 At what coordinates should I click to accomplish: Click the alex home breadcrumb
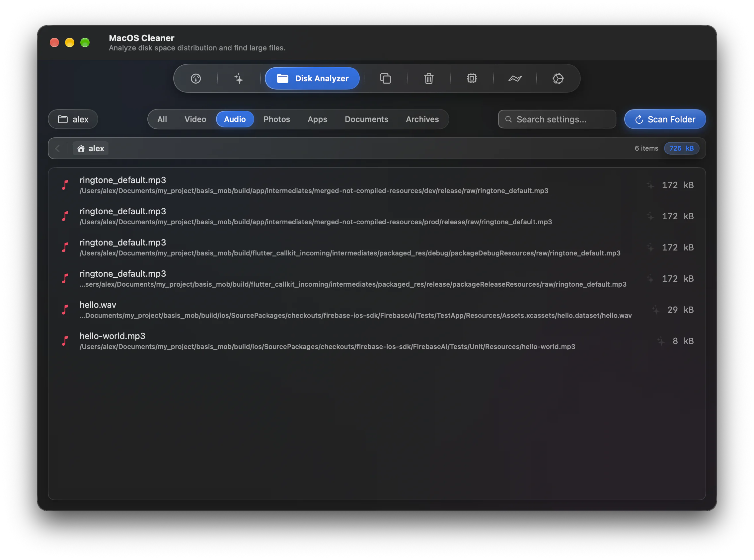[x=91, y=149]
